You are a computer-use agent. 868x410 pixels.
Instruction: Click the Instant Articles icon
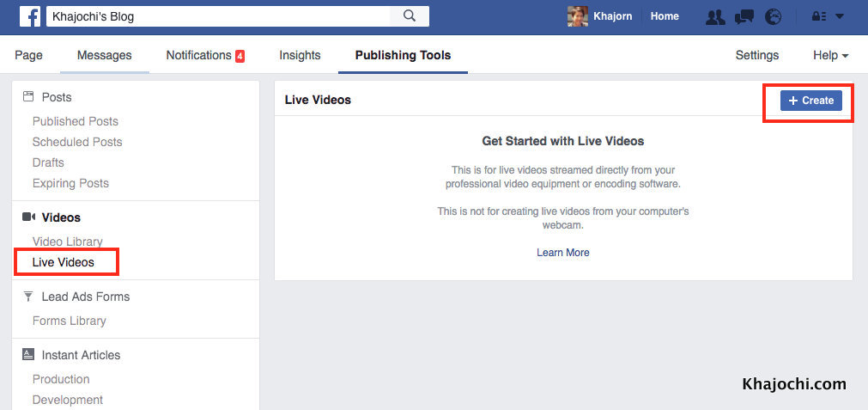pyautogui.click(x=28, y=355)
